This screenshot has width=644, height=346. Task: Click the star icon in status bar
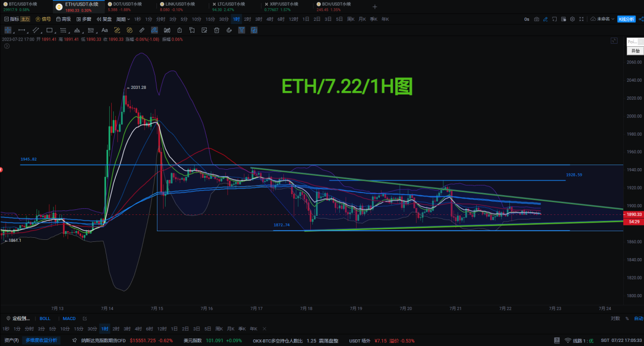[x=75, y=340]
